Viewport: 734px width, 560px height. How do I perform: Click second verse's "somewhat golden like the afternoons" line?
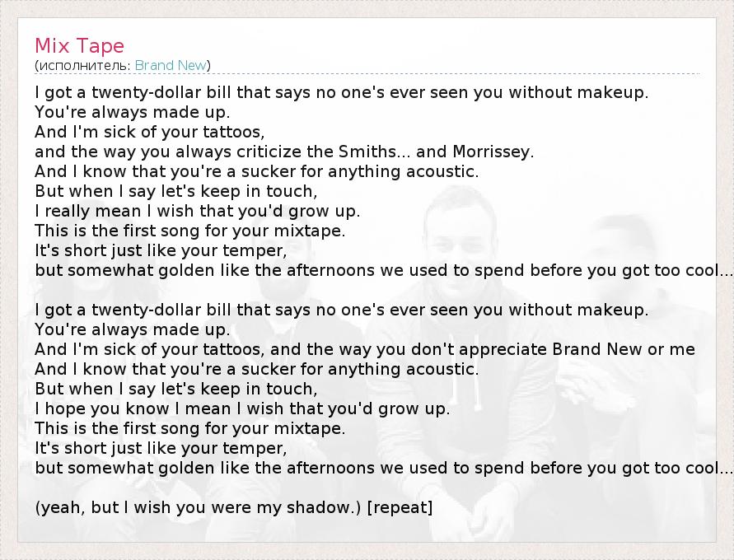383,468
